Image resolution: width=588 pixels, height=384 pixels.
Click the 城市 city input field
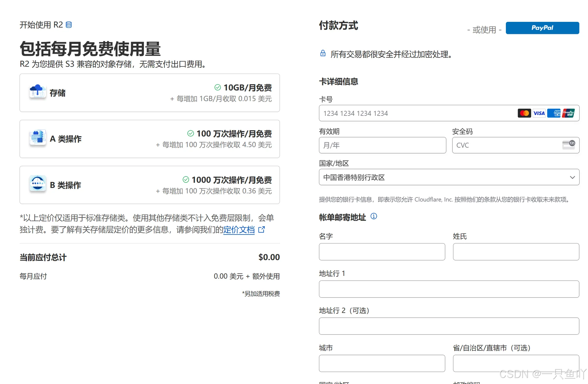coord(382,363)
